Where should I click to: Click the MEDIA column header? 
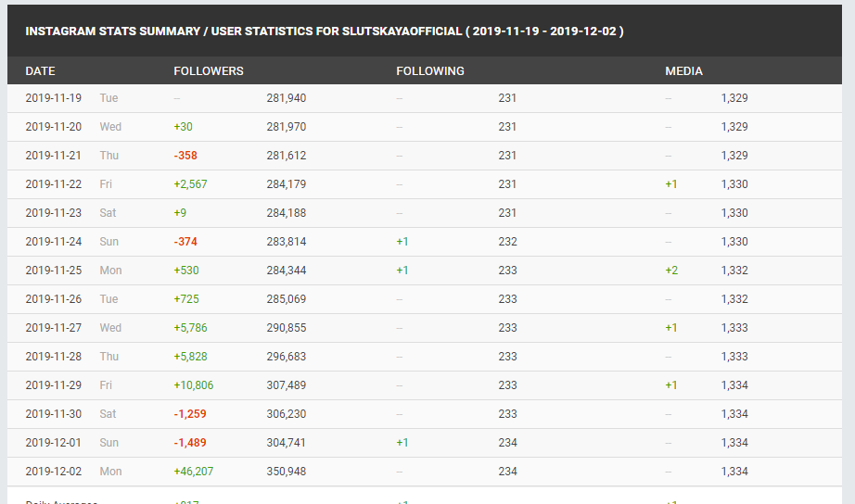click(x=683, y=70)
